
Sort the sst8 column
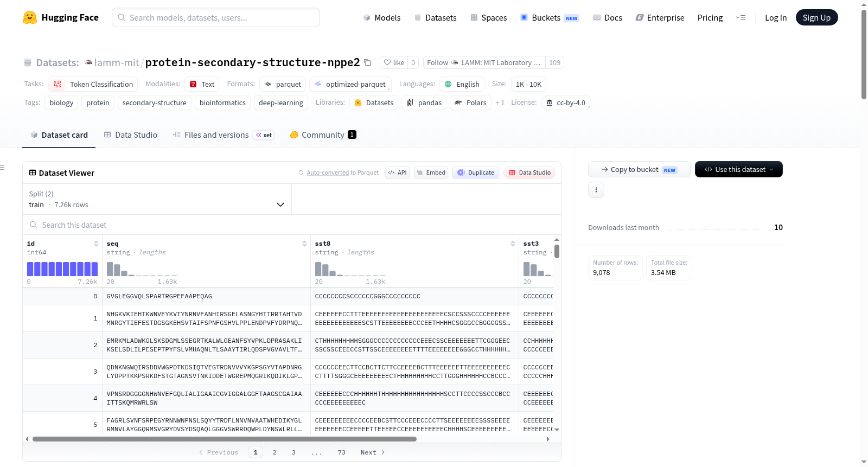click(513, 244)
